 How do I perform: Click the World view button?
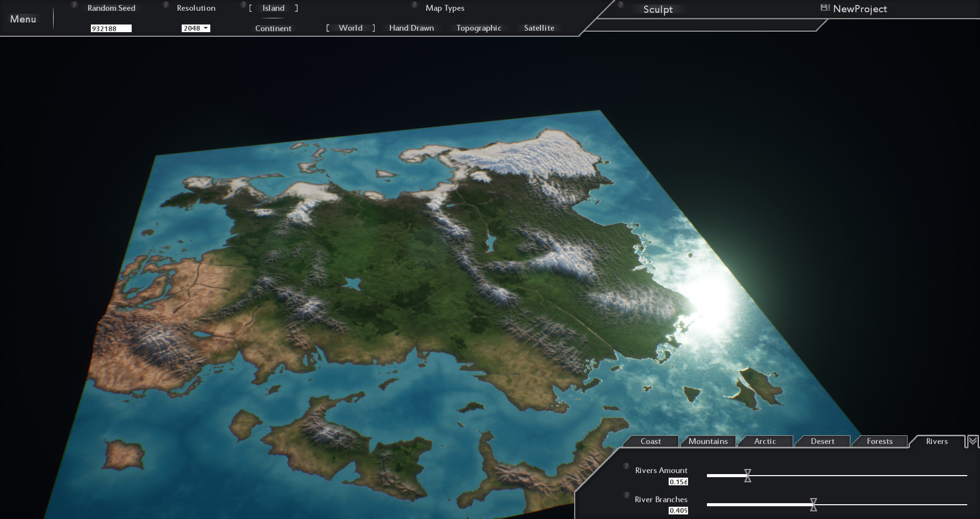350,28
